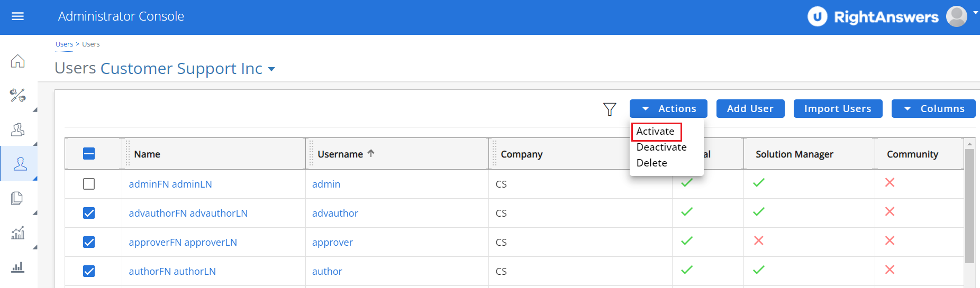Go to Home in the sidebar
Screen dimensions: 980x288
(18, 61)
